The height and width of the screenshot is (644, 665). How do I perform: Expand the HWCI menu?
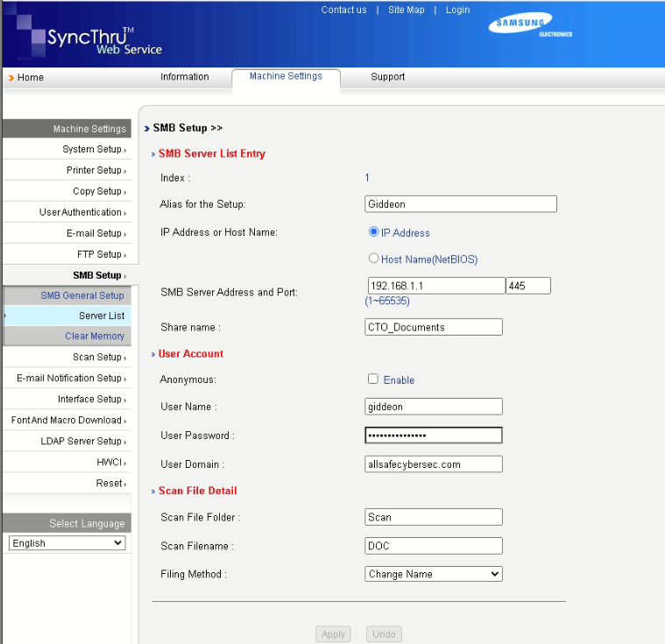111,462
